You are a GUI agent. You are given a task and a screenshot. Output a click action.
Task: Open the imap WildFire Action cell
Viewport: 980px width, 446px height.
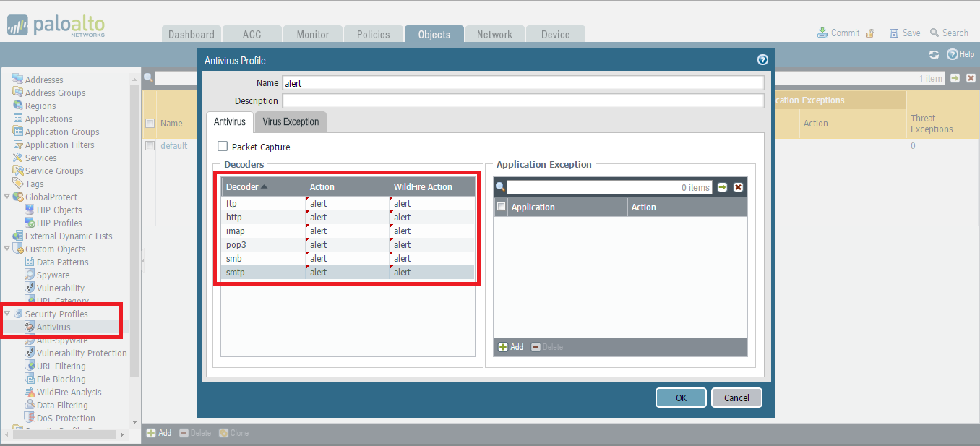coord(432,231)
